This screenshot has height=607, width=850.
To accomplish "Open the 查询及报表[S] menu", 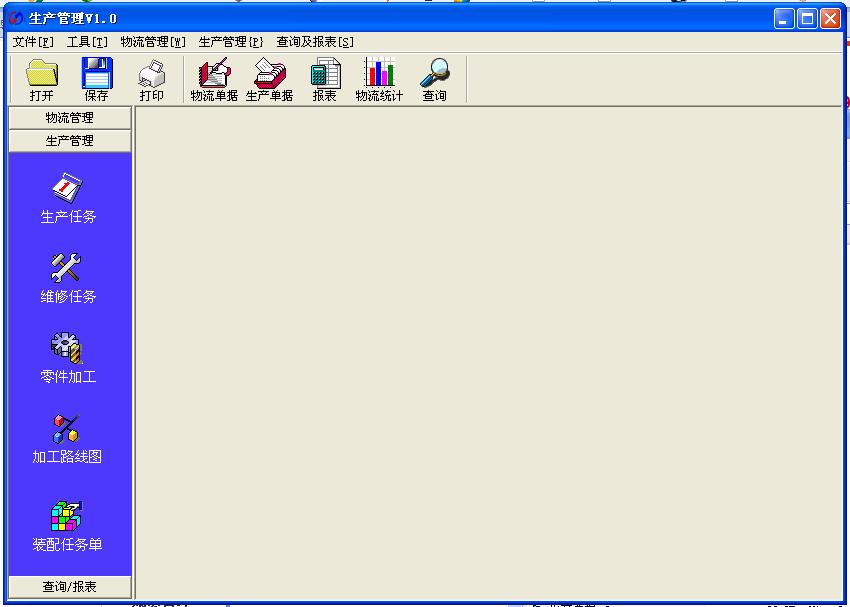I will [x=315, y=42].
